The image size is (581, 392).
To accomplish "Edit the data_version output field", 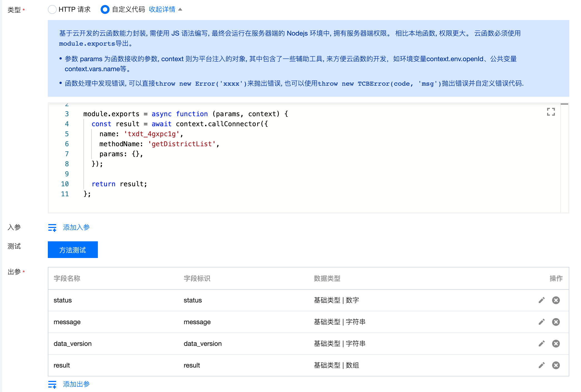I will click(542, 344).
